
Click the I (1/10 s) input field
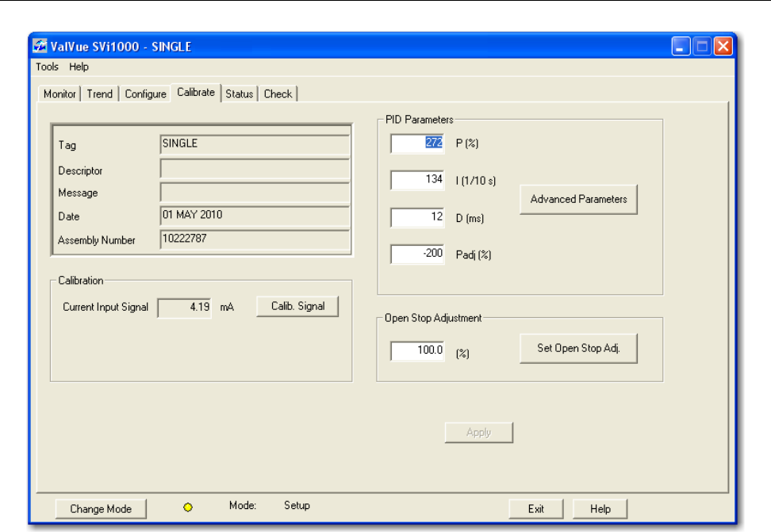tap(417, 180)
